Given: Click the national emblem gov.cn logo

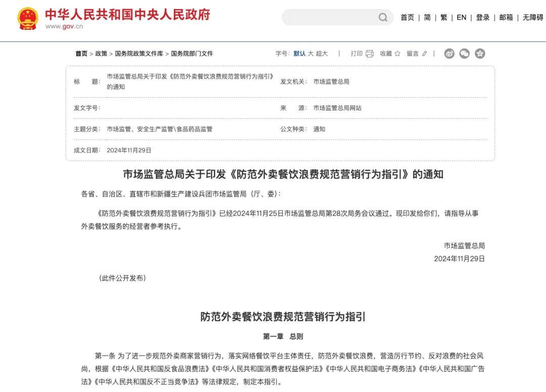Looking at the screenshot, I should [28, 19].
